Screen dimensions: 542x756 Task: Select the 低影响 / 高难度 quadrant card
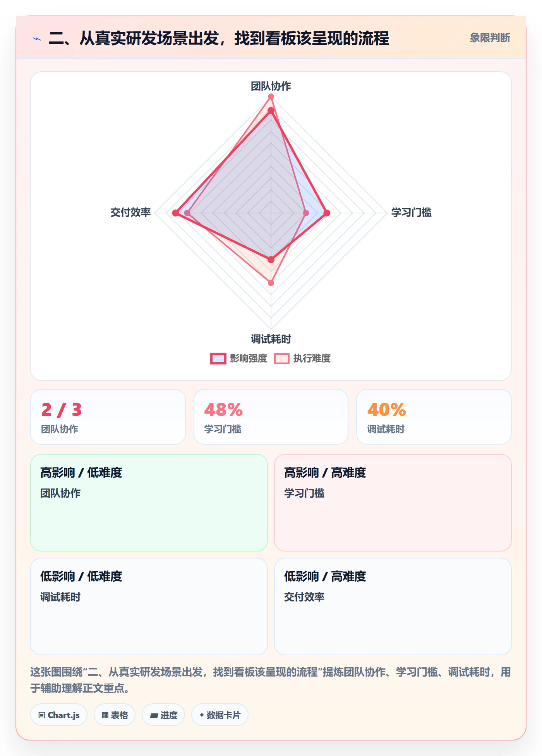point(393,607)
